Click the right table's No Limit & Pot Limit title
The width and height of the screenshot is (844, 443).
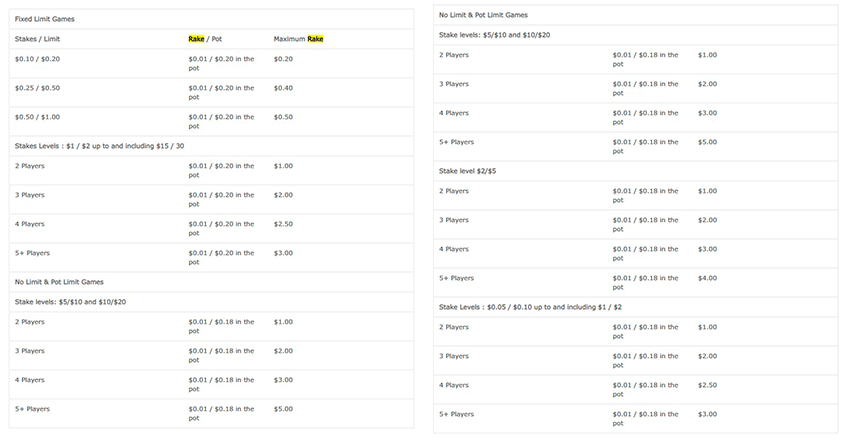483,15
